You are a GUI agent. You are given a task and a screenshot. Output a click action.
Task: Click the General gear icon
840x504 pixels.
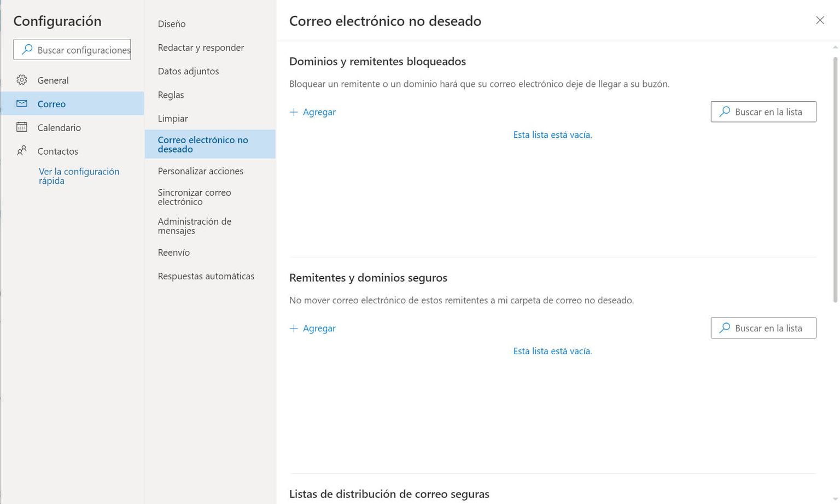point(22,80)
